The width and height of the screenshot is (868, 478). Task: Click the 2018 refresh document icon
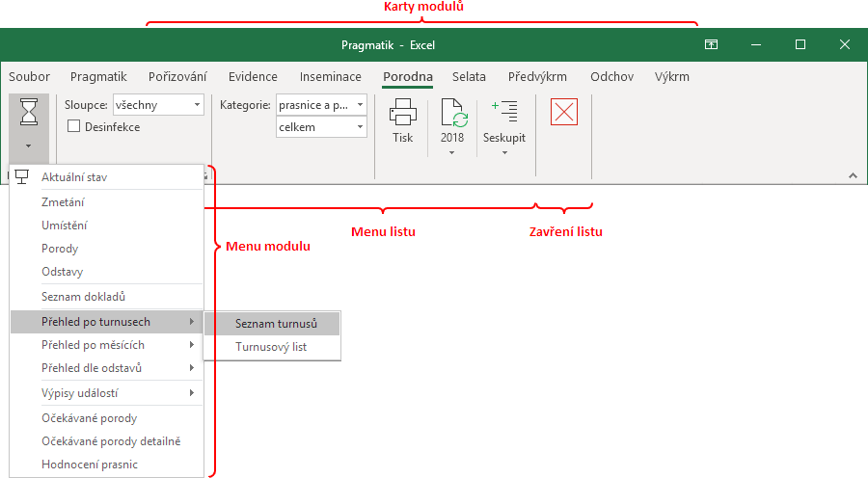(x=453, y=113)
